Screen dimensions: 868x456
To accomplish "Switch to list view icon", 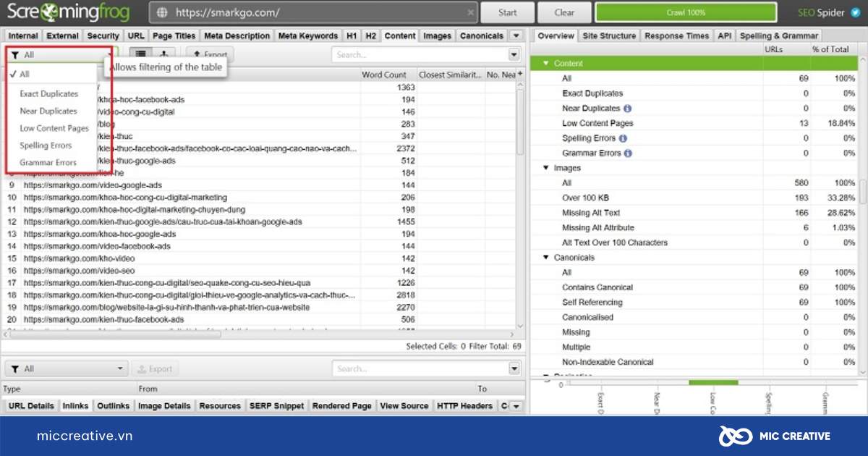I will point(140,54).
